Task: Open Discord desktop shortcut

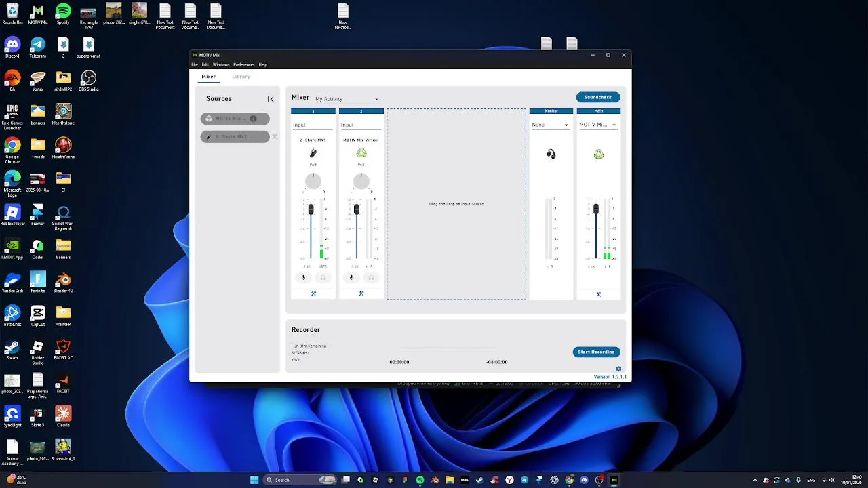Action: pyautogui.click(x=12, y=47)
